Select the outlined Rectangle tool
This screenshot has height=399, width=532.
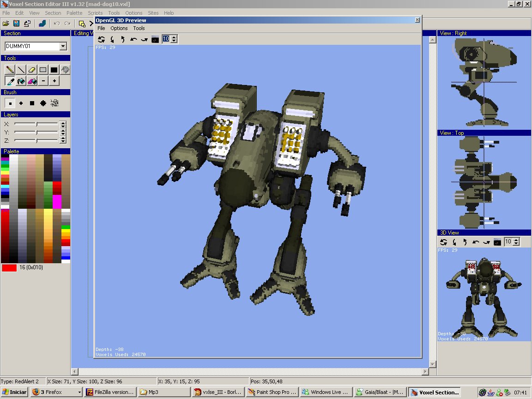pos(43,70)
